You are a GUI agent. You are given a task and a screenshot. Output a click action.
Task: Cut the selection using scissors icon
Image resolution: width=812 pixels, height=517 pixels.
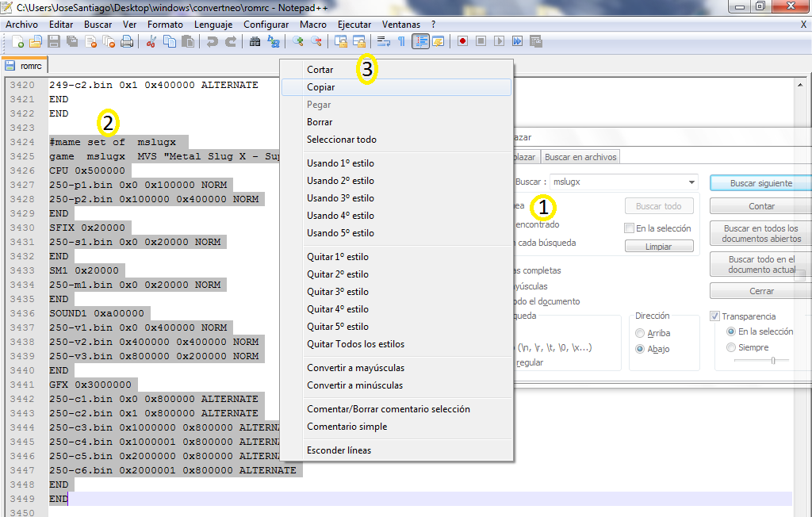tap(151, 41)
